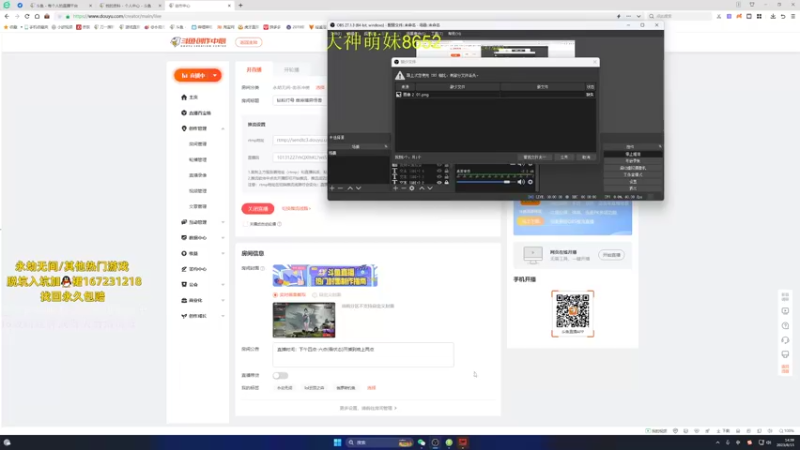This screenshot has height=450, width=800.
Task: Click the rtmp address field in stream settings
Action: pos(300,140)
